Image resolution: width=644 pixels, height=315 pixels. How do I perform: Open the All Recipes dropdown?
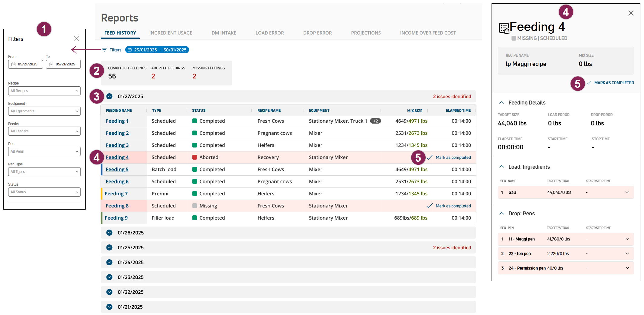click(x=44, y=91)
